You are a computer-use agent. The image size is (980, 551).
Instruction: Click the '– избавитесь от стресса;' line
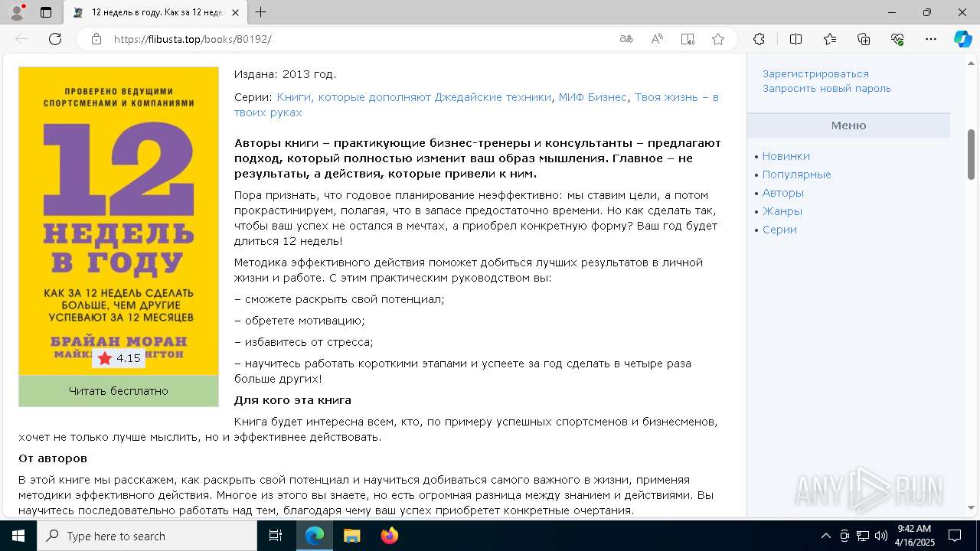(304, 342)
